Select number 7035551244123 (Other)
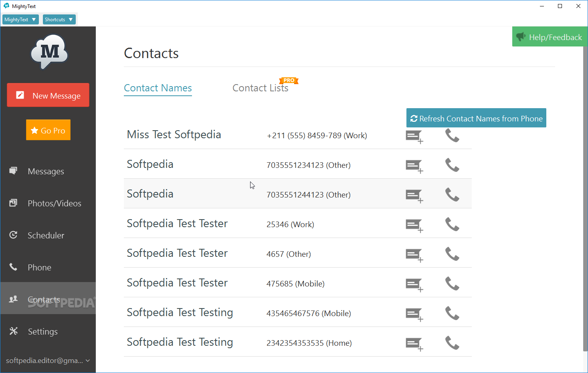This screenshot has width=588, height=373. pyautogui.click(x=309, y=195)
